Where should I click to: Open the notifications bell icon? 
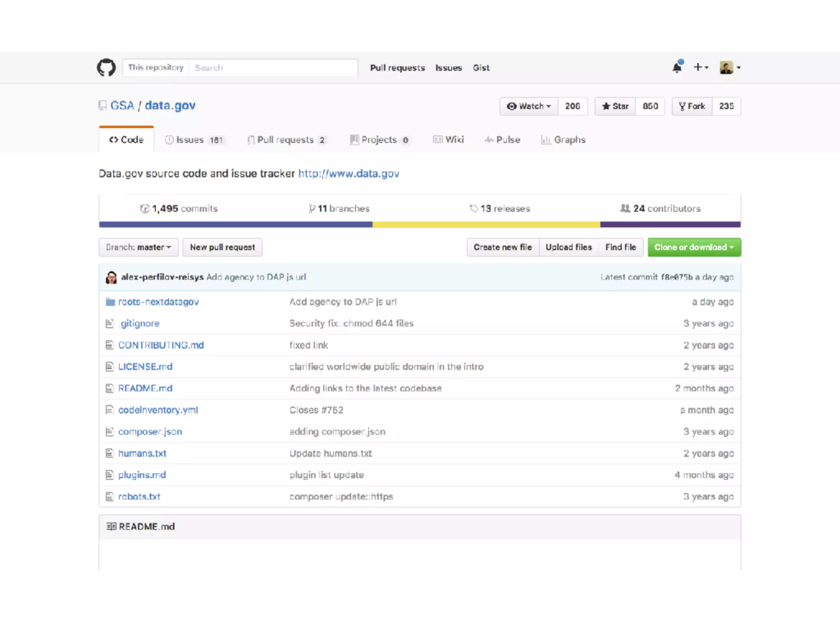coord(677,67)
